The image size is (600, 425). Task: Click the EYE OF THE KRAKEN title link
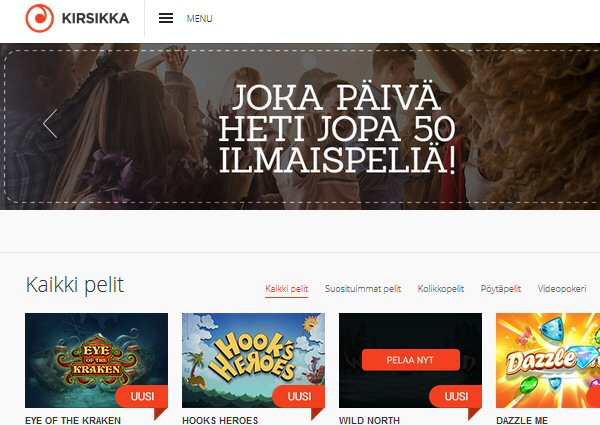pyautogui.click(x=73, y=420)
